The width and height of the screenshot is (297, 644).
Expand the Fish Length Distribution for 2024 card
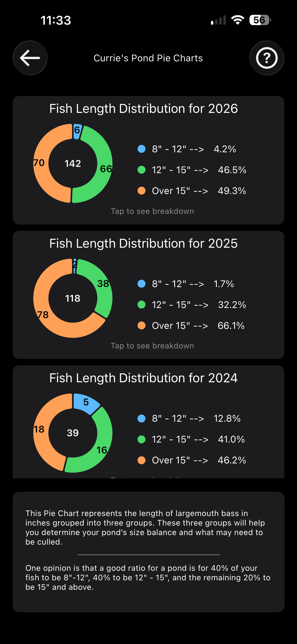(143, 378)
